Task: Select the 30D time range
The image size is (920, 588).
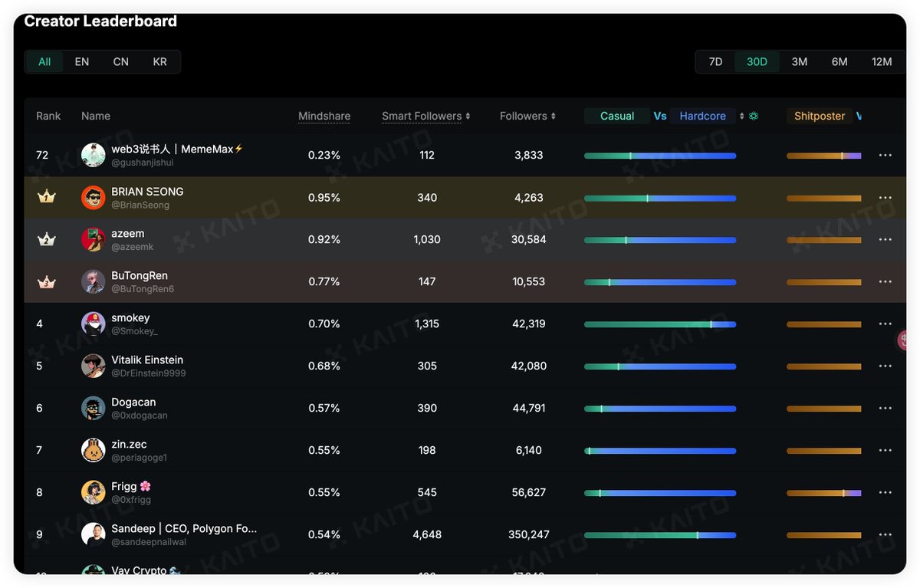Action: 757,61
